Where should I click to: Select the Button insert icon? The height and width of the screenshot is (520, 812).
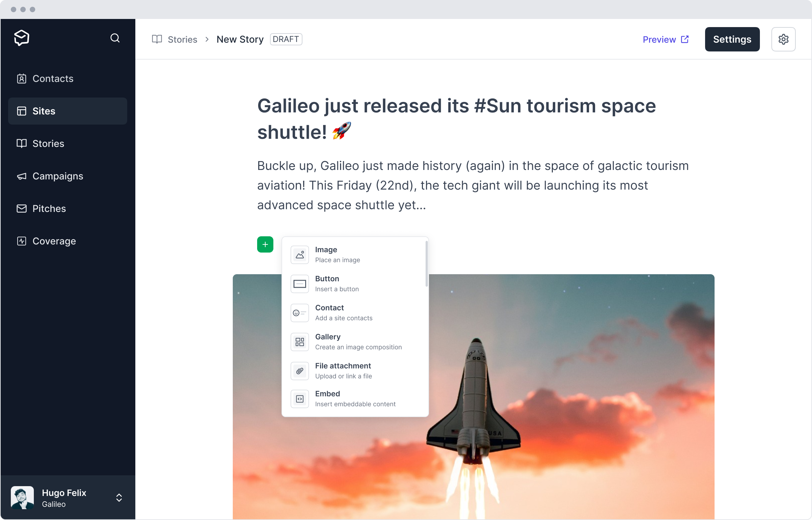299,283
